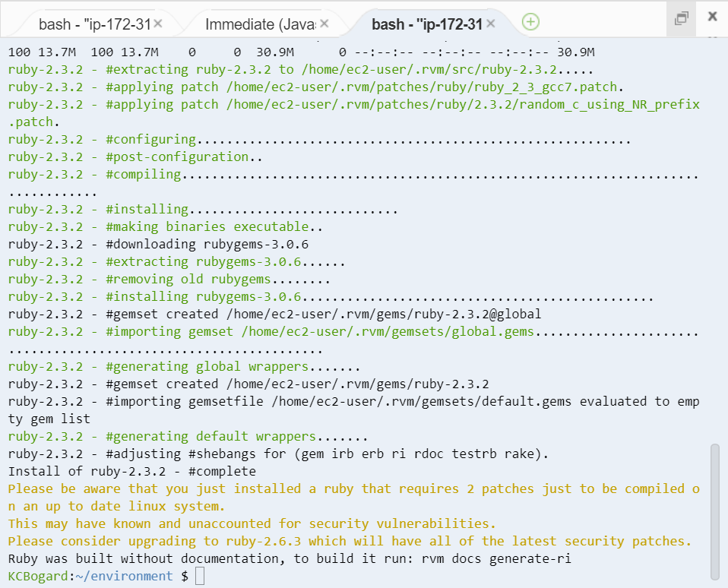Click '#generating default wrappers' line
The height and width of the screenshot is (588, 728).
click(188, 436)
